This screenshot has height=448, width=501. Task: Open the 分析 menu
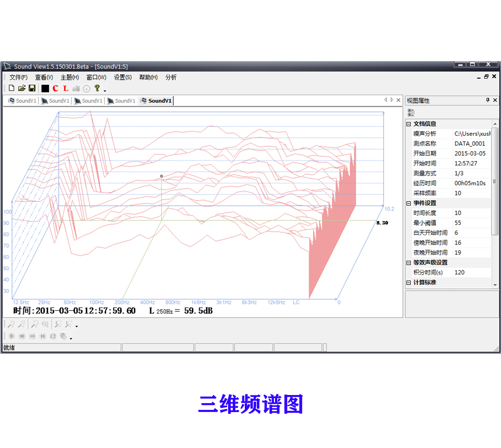pyautogui.click(x=171, y=77)
